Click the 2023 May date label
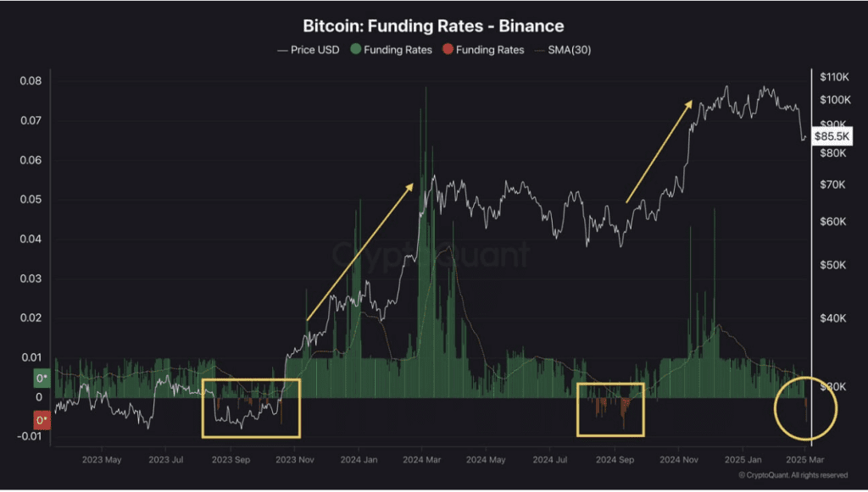The height and width of the screenshot is (492, 868). tap(102, 460)
